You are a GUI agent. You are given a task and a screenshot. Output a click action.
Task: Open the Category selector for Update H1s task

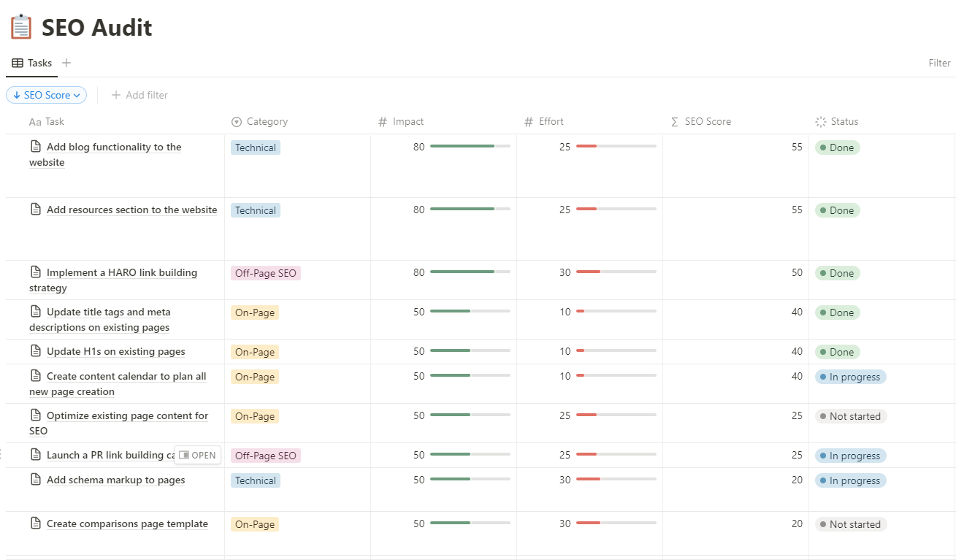click(254, 351)
